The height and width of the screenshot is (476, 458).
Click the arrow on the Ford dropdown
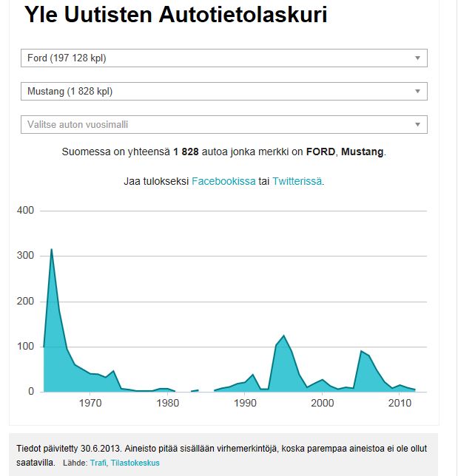pyautogui.click(x=417, y=58)
